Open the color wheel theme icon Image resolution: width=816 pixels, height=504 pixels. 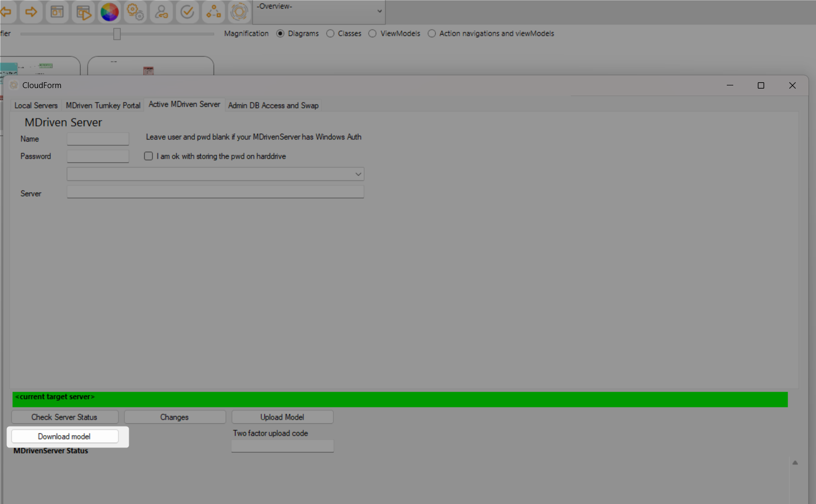[x=109, y=12]
